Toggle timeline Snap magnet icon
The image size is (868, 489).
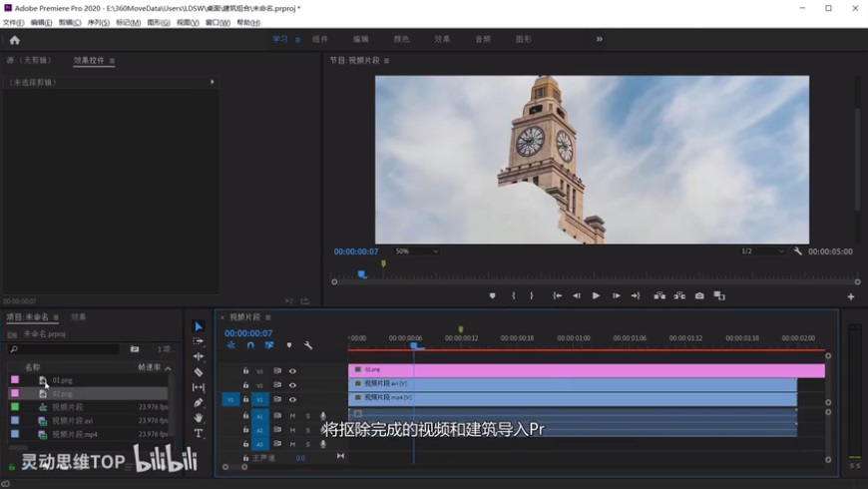[x=250, y=345]
